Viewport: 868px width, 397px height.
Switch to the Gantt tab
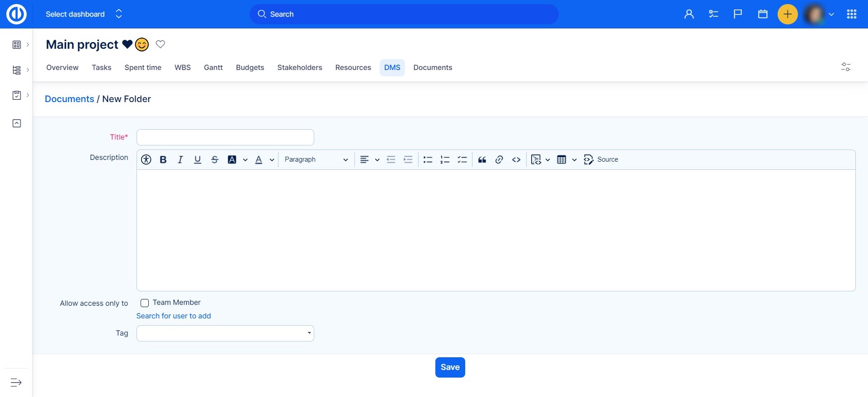point(213,68)
